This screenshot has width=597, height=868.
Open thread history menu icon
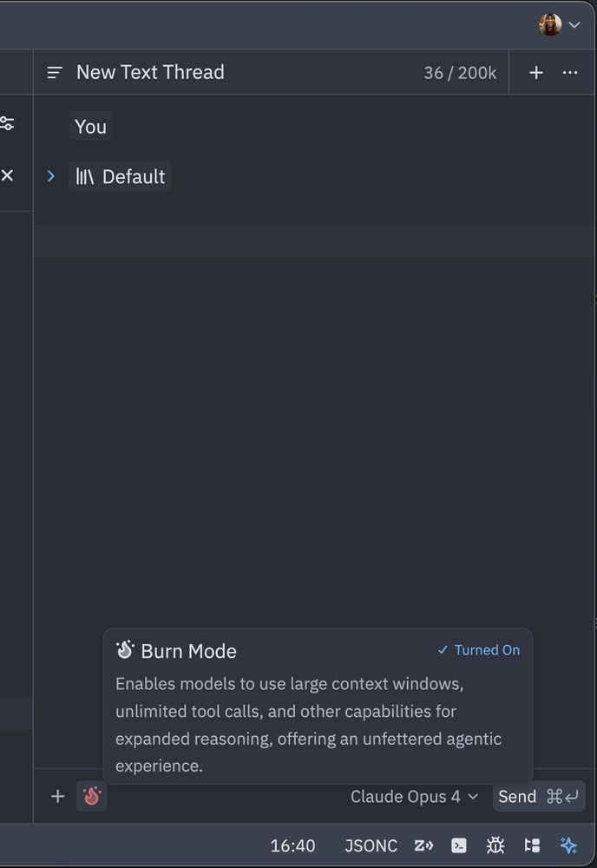point(55,73)
